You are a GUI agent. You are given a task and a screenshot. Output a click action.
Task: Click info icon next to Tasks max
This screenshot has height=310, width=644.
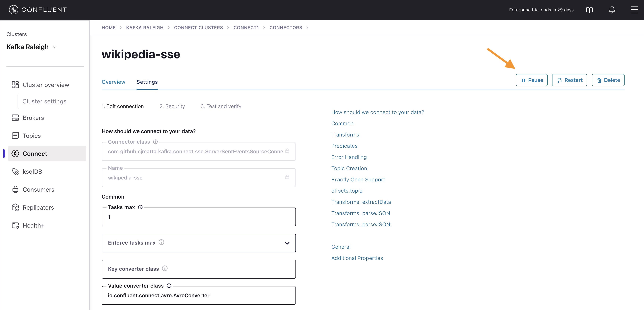(x=140, y=207)
